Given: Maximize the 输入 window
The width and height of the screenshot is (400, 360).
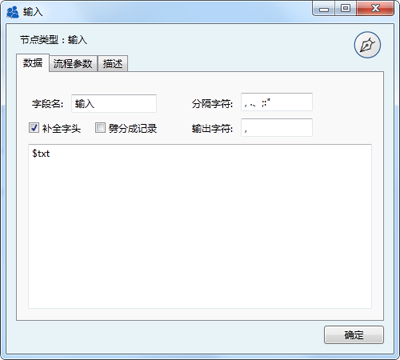Looking at the screenshot, I should [345, 9].
